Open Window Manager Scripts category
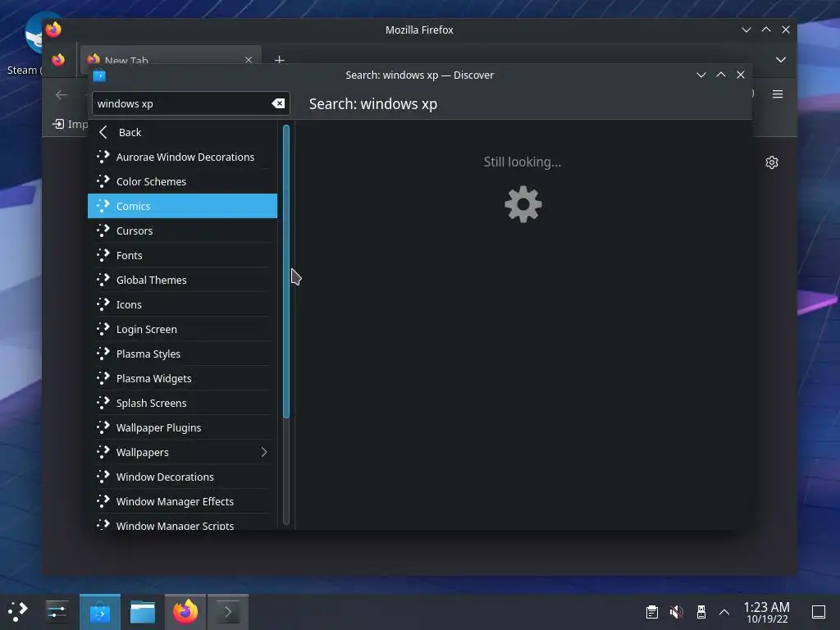The height and width of the screenshot is (630, 840). tap(182, 523)
